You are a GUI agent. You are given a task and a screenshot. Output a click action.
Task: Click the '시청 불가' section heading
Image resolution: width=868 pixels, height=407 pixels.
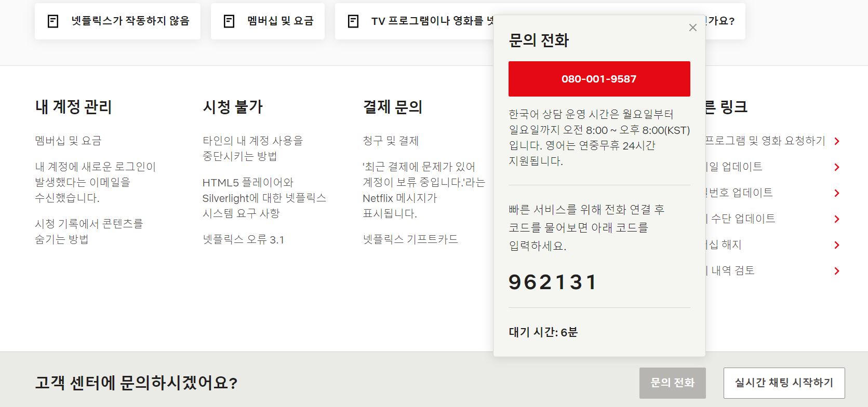coord(233,107)
